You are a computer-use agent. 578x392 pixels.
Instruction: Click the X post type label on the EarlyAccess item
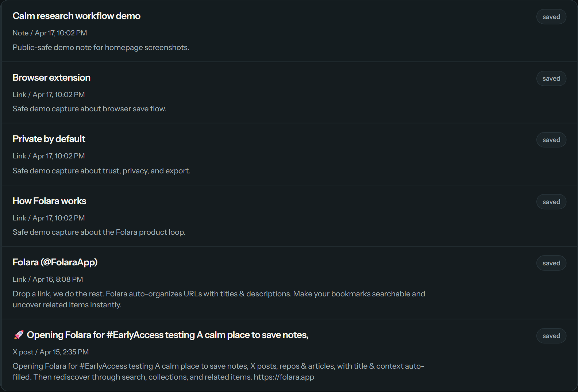point(22,351)
